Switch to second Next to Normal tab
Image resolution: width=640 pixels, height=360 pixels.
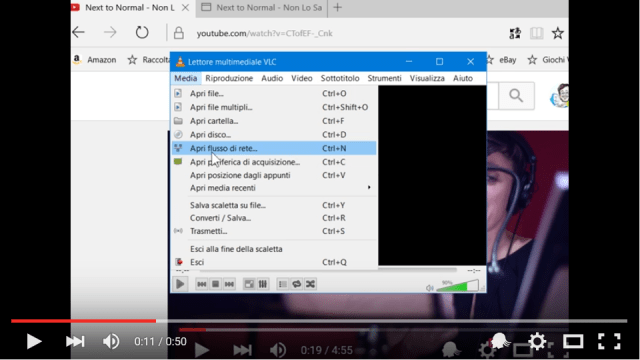(262, 8)
